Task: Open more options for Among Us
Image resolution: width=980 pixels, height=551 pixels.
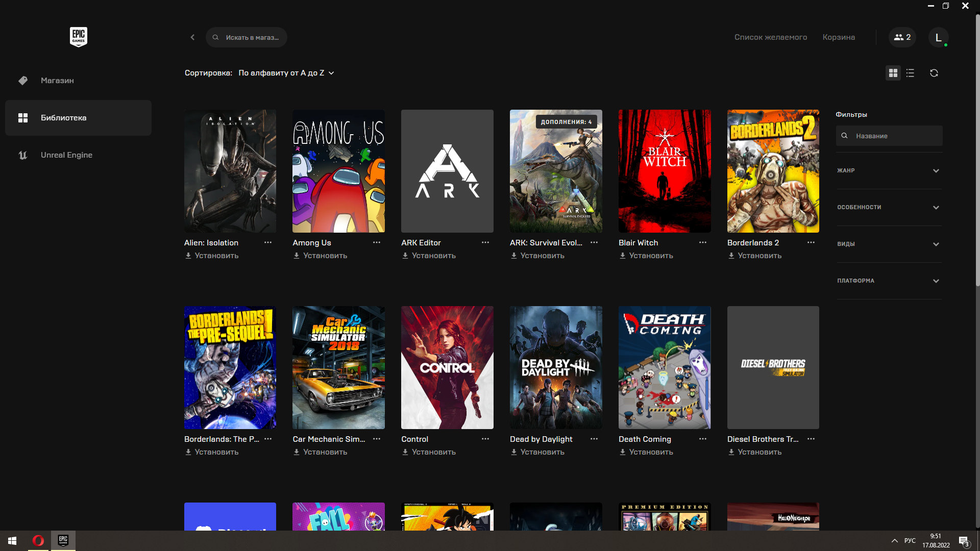Action: 377,242
